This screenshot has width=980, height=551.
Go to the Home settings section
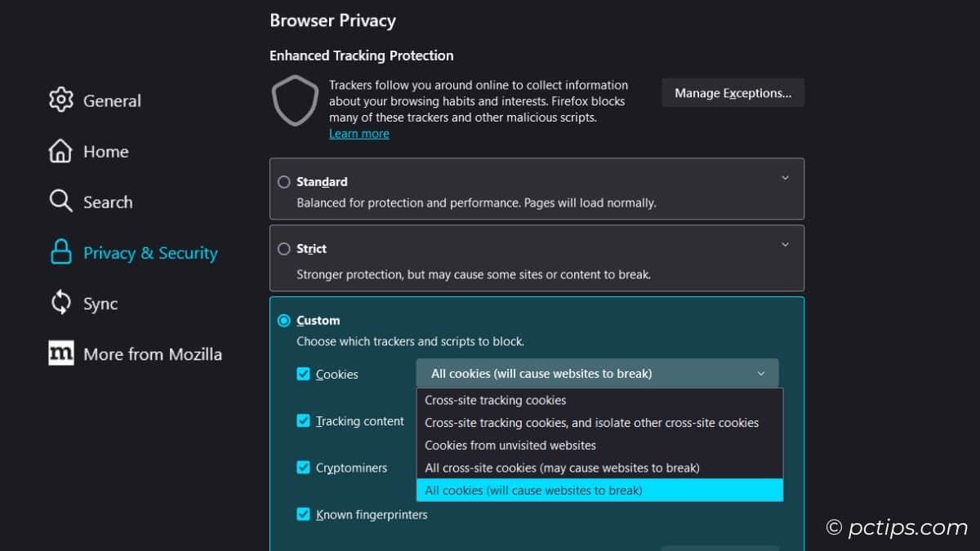tap(106, 151)
